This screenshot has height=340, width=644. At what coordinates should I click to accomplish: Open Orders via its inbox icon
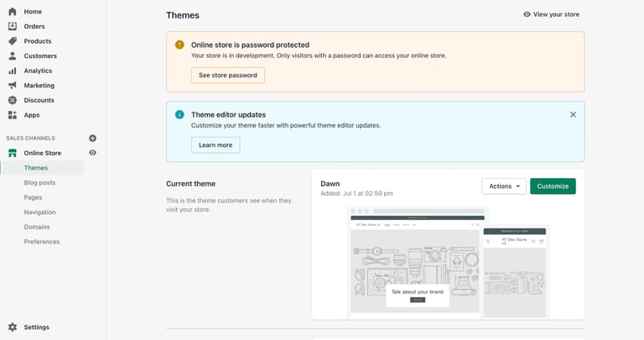tap(13, 26)
